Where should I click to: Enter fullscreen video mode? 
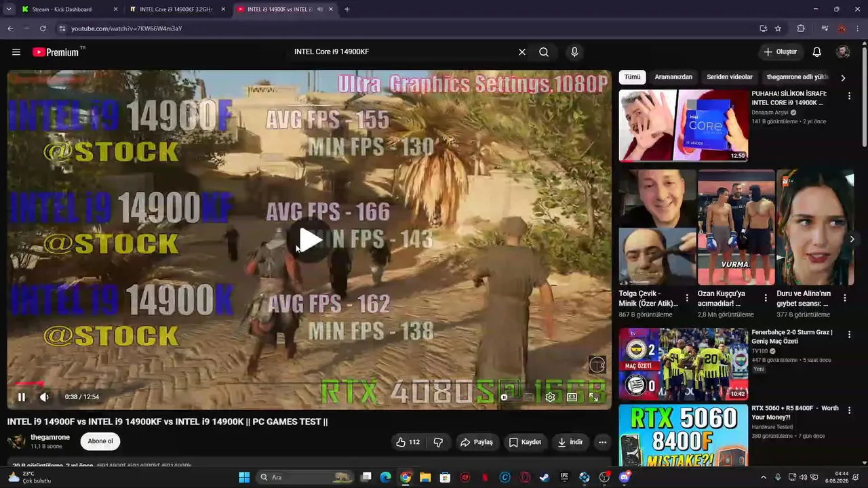pyautogui.click(x=593, y=397)
